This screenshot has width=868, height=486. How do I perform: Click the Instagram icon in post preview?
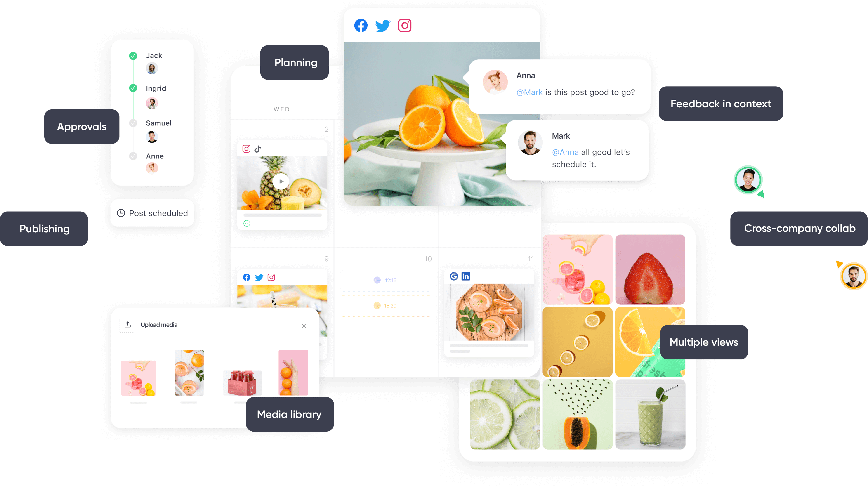point(403,26)
